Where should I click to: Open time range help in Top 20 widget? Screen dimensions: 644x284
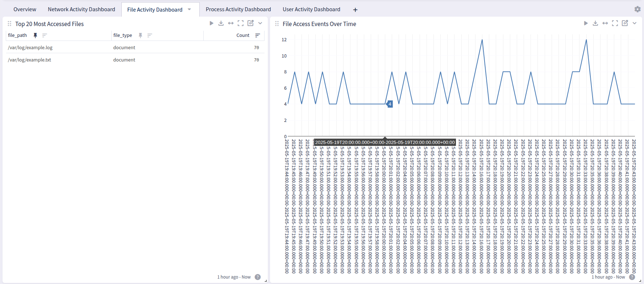[x=258, y=277]
